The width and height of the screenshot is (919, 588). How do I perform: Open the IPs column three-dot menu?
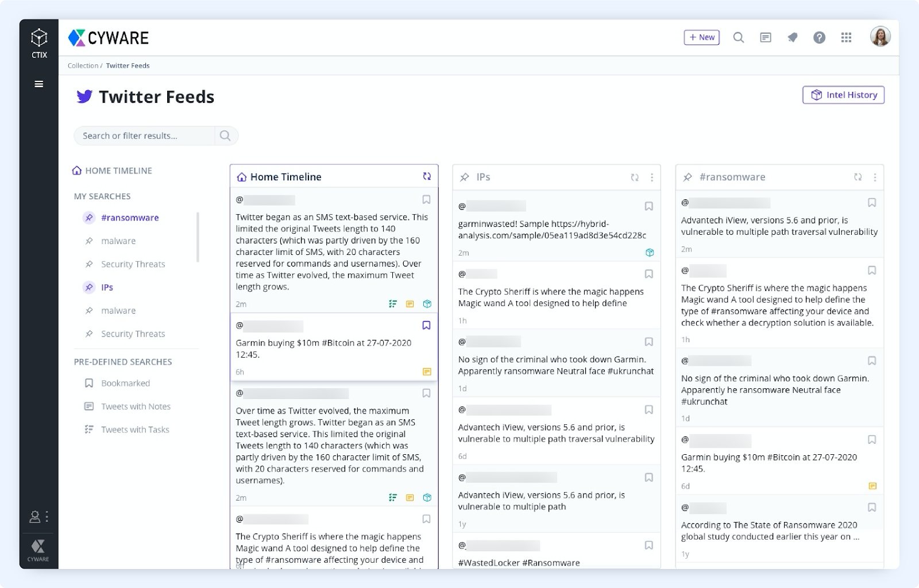coord(652,177)
